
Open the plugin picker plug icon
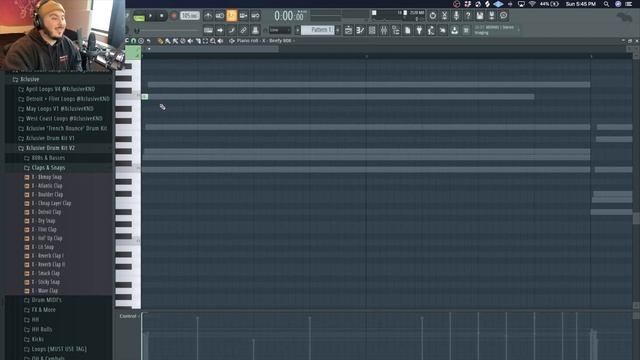click(419, 30)
